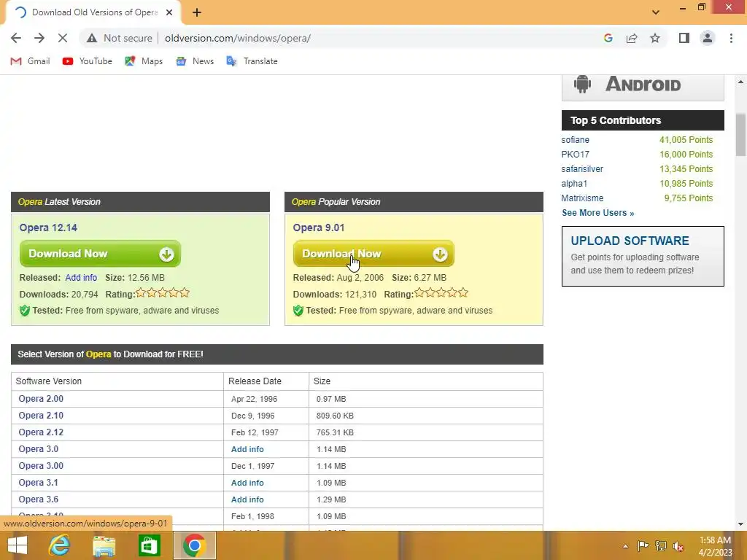Download Opera 9.01 with yellow button

373,254
